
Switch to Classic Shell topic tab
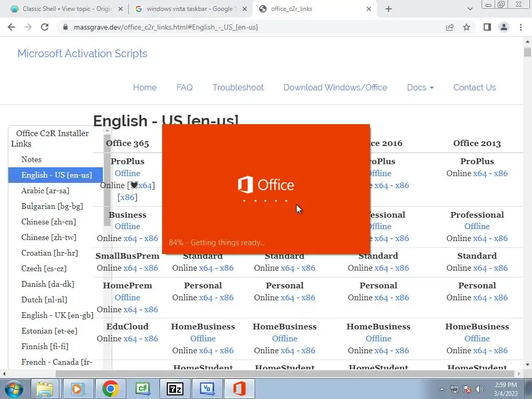point(66,9)
